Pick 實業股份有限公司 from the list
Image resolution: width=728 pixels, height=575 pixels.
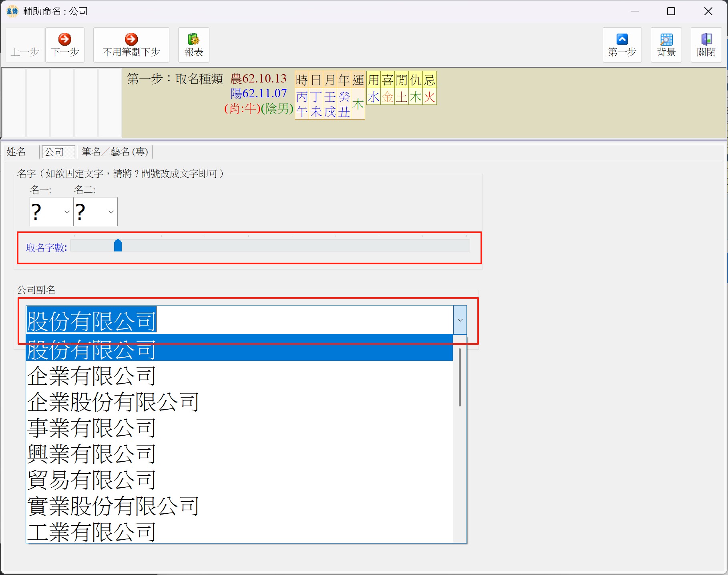tap(113, 506)
